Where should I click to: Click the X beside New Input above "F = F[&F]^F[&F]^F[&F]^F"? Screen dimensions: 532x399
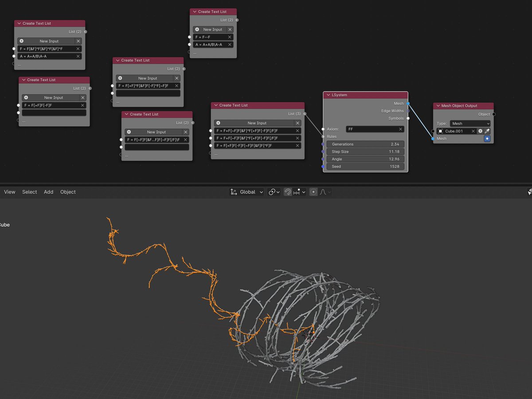point(78,41)
